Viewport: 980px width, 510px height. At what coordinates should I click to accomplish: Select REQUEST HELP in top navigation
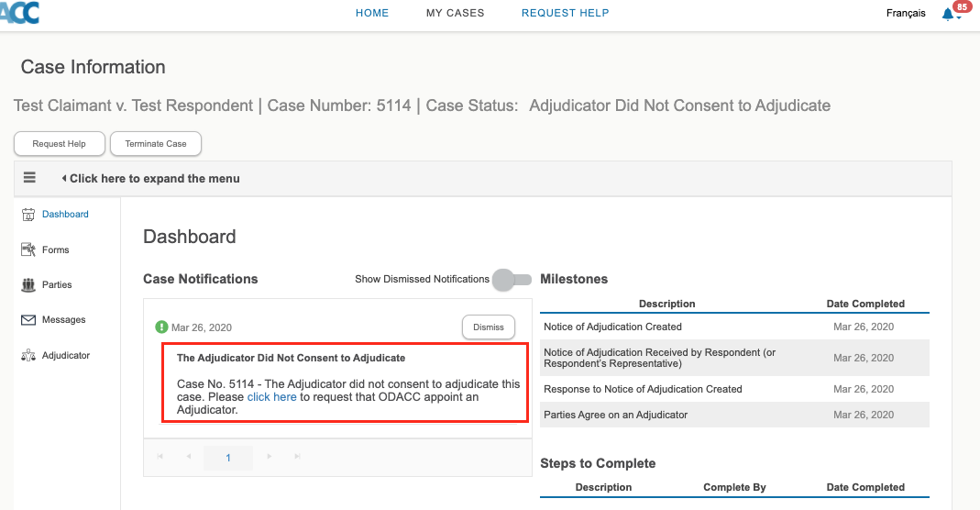565,13
